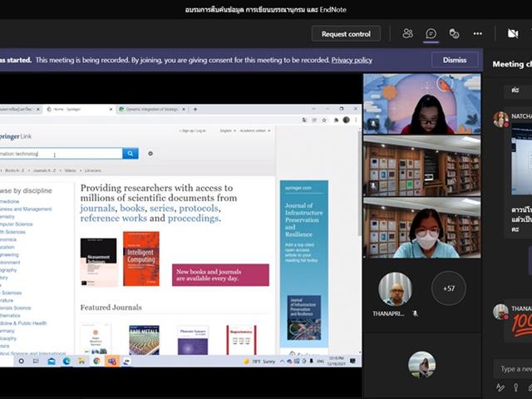This screenshot has width=532, height=399.
Task: Click the THANAPRI participant avatar
Action: [x=395, y=288]
